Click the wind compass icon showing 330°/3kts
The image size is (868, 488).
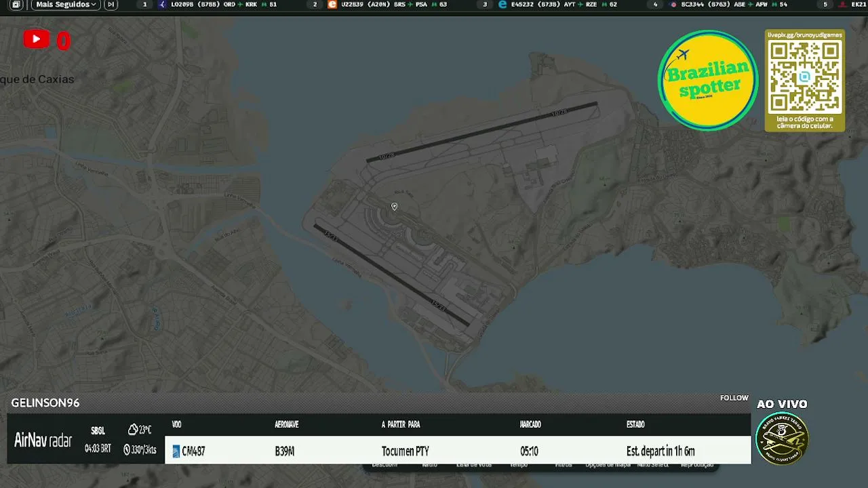pos(127,449)
